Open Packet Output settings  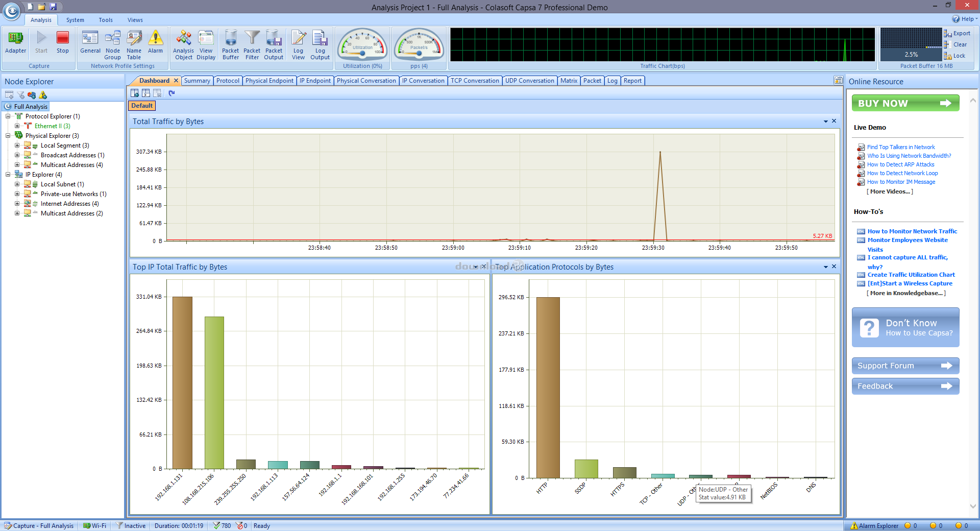click(x=274, y=45)
